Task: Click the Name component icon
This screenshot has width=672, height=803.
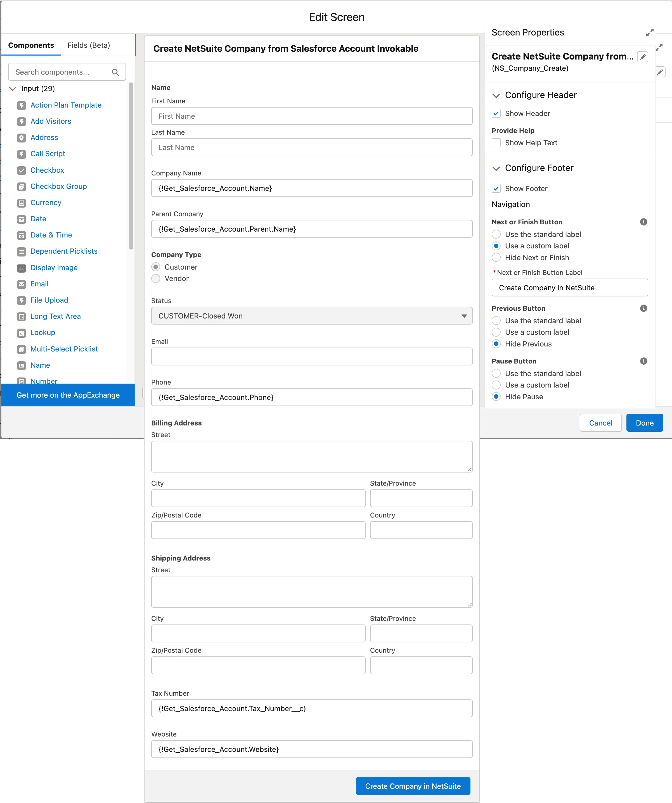Action: [x=22, y=365]
